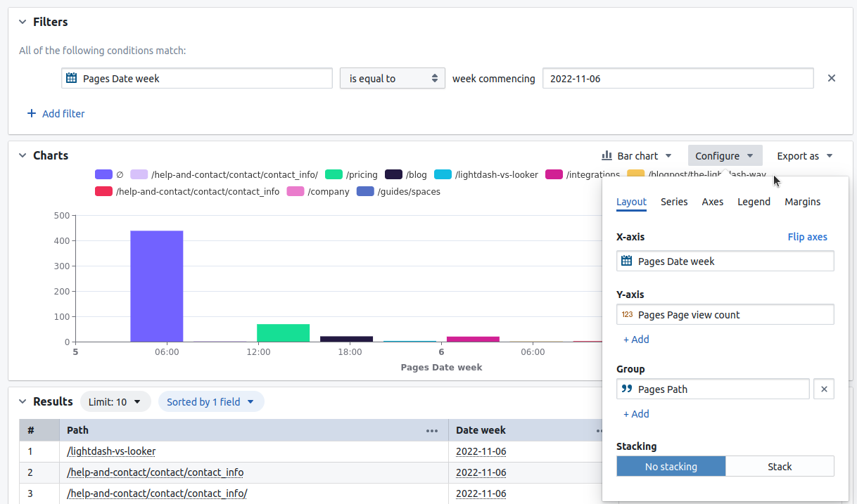Click the Flip axes link
This screenshot has width=857, height=504.
[808, 237]
